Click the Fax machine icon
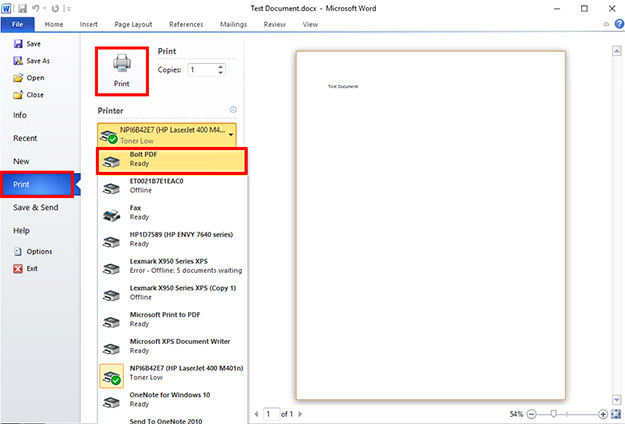The width and height of the screenshot is (625, 424). (112, 215)
